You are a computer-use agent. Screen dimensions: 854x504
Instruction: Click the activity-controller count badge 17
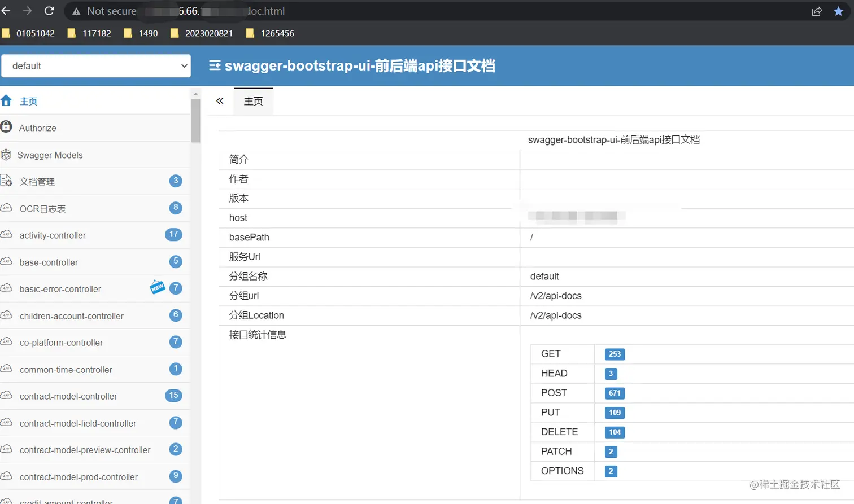pos(173,234)
